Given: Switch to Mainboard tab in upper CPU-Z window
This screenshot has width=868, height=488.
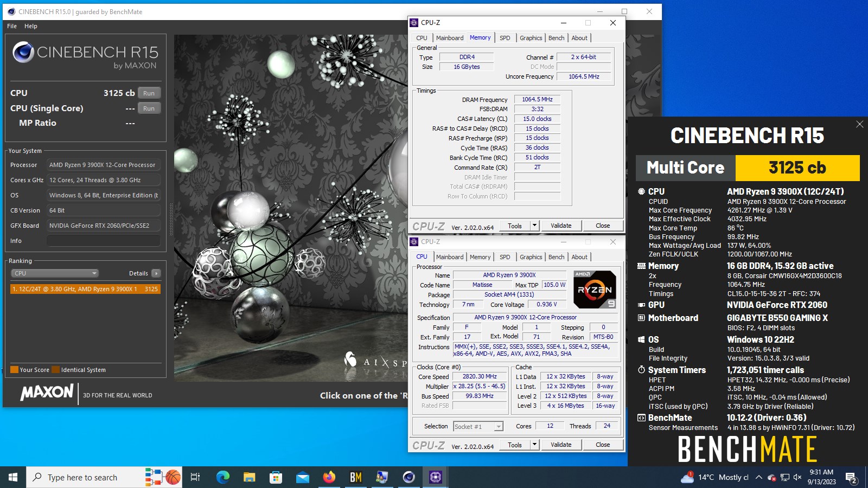Looking at the screenshot, I should click(x=450, y=38).
